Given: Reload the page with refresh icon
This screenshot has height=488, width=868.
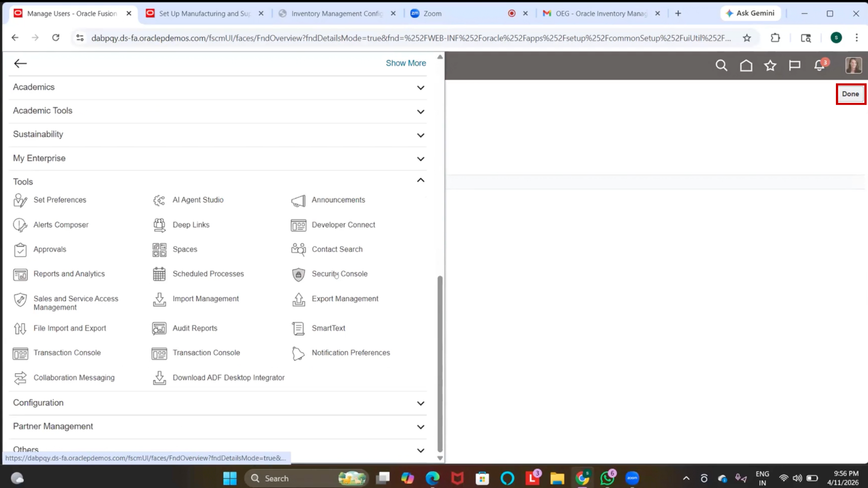Looking at the screenshot, I should [56, 38].
